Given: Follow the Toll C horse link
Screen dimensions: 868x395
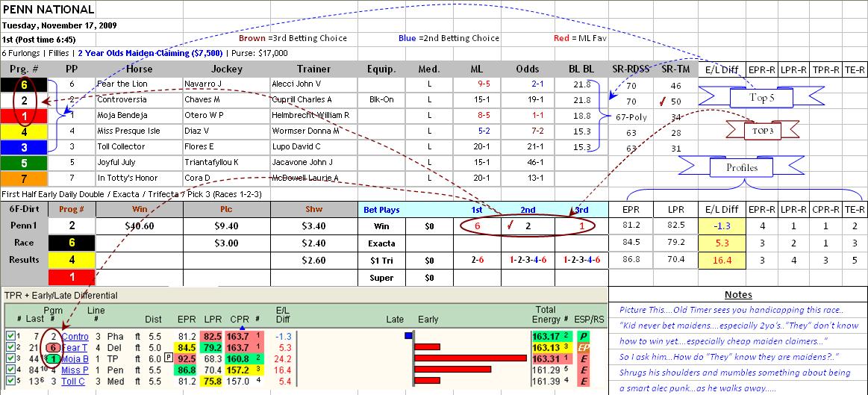Looking at the screenshot, I should pos(74,381).
